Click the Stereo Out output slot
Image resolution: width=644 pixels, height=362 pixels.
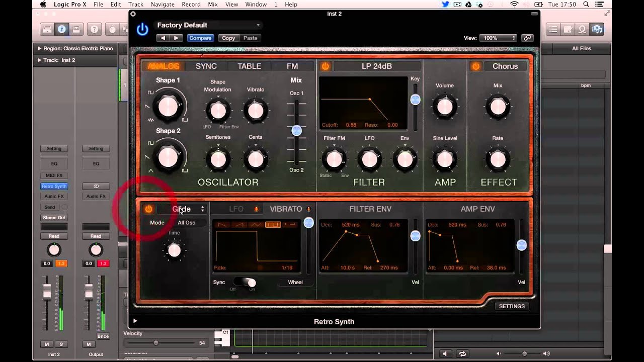[x=54, y=218]
